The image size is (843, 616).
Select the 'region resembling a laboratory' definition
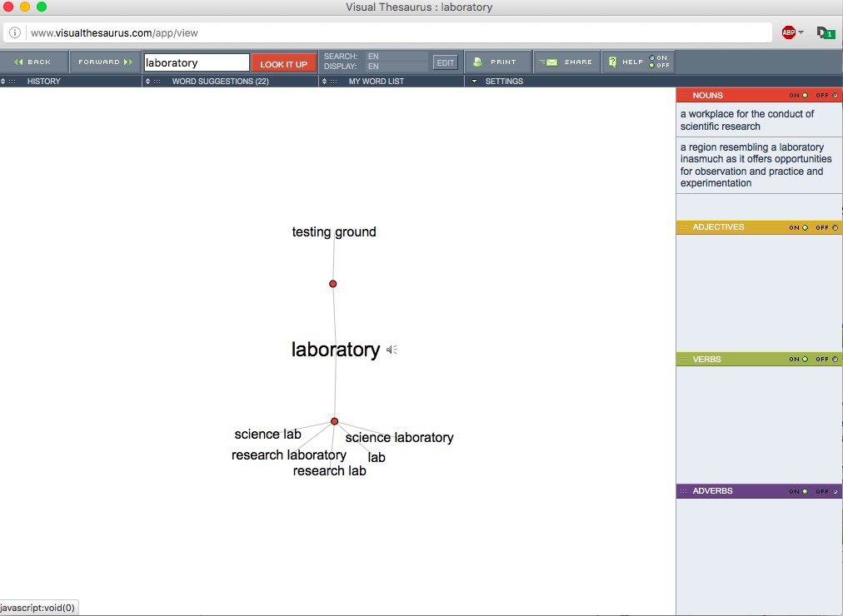759,165
